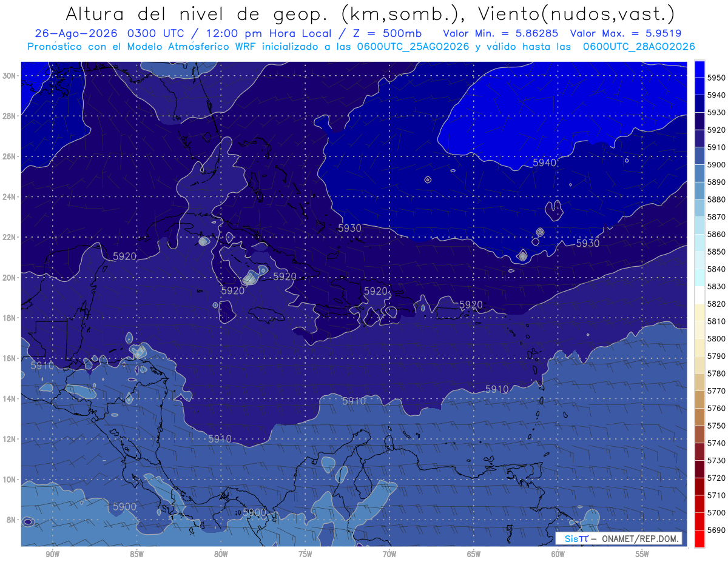
Task: Click the 12N latitude axis label
Action: pos(10,439)
